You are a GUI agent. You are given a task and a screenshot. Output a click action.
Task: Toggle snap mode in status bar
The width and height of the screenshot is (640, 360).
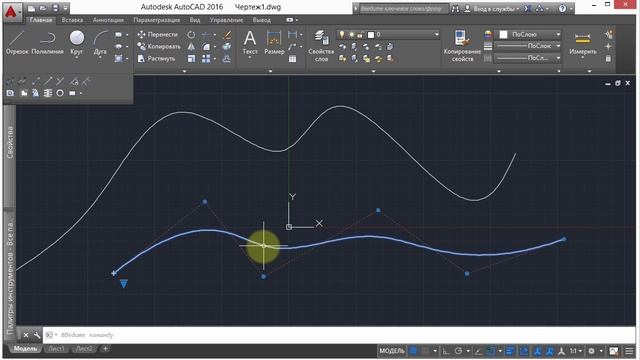(x=425, y=351)
